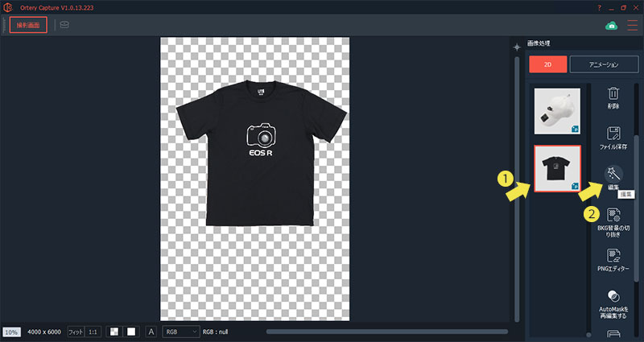Set zoom to 1:1
Screen dimensions: 644x342
pos(93,331)
